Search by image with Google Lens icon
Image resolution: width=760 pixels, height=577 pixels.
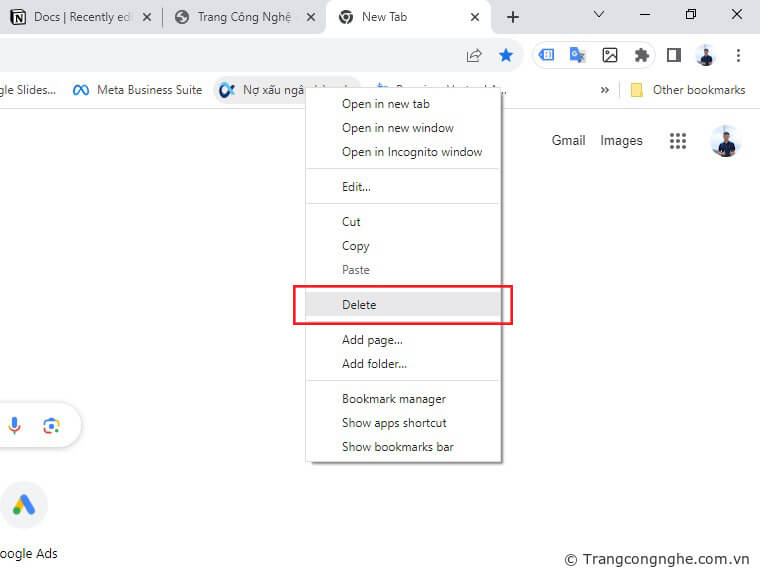point(52,426)
